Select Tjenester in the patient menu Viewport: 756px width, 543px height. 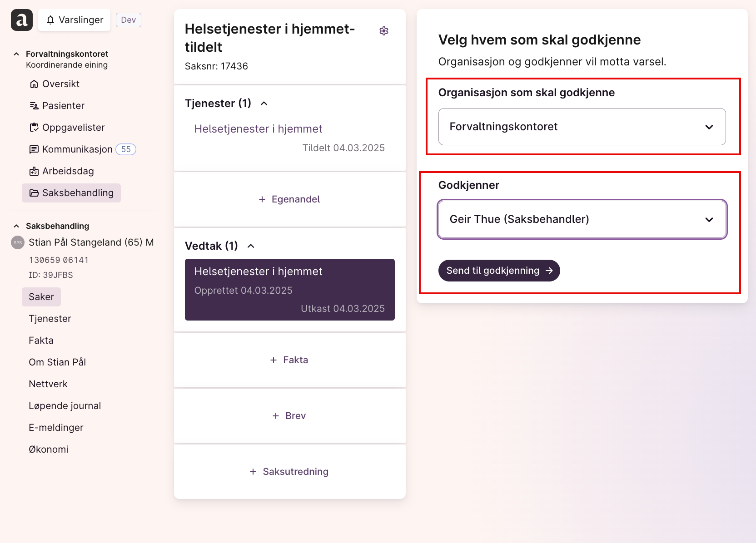point(50,319)
